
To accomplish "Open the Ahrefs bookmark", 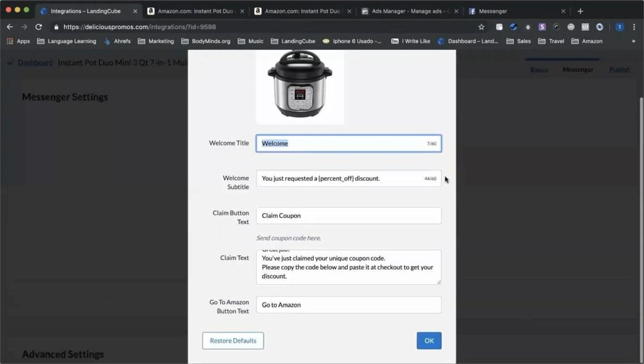I will (118, 41).
